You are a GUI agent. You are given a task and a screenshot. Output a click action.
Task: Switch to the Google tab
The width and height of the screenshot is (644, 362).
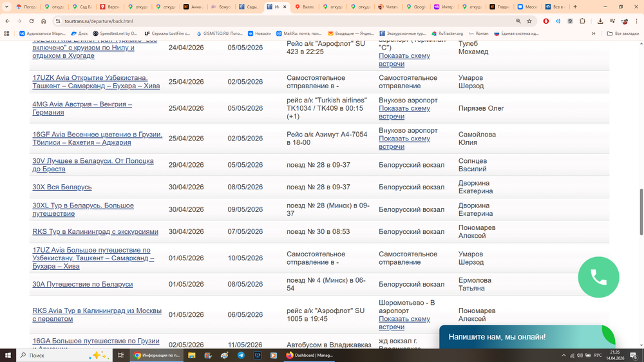415,6
